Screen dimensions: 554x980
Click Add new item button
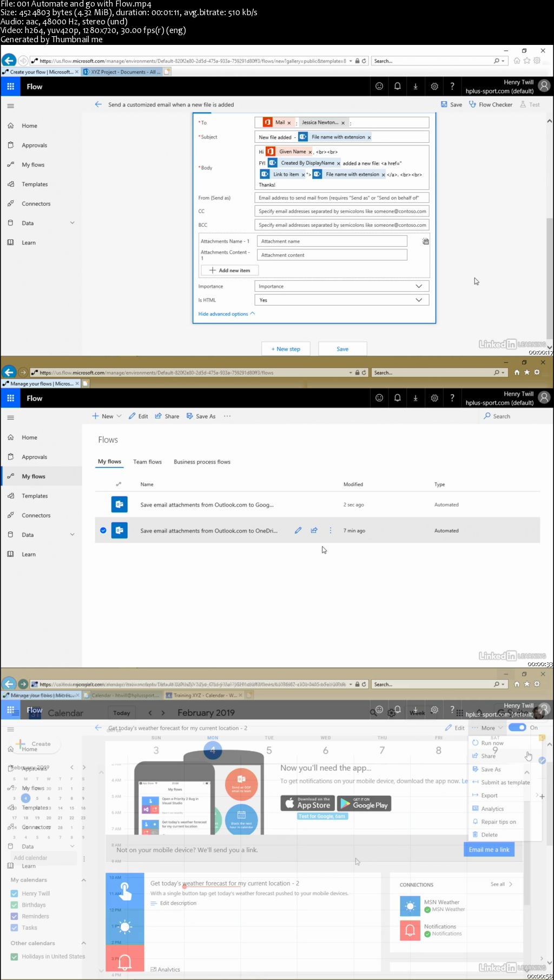pyautogui.click(x=229, y=270)
